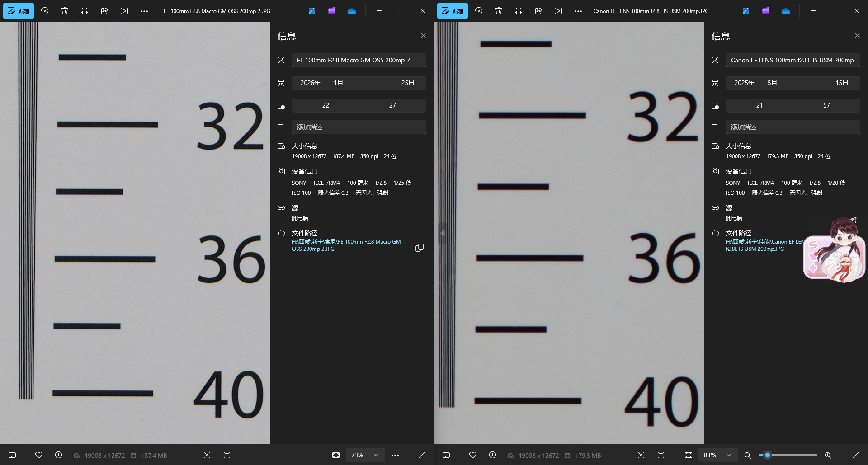Share the Sony FE 100mm image
Viewport: 868px width, 465px height.
[x=104, y=11]
